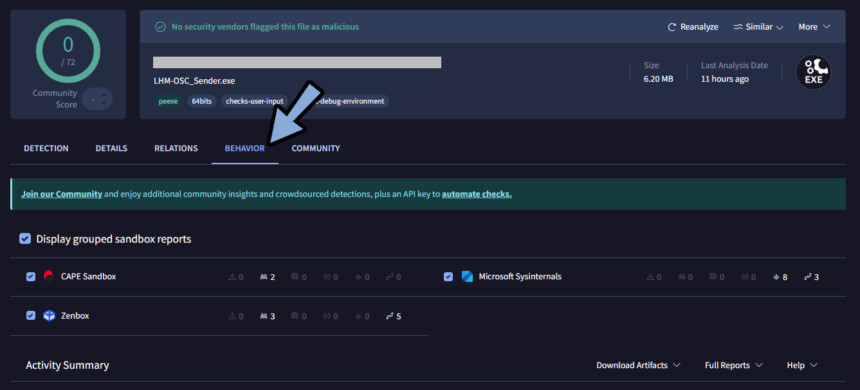This screenshot has width=860, height=390.
Task: Switch to the DETECTION tab
Action: coord(46,148)
